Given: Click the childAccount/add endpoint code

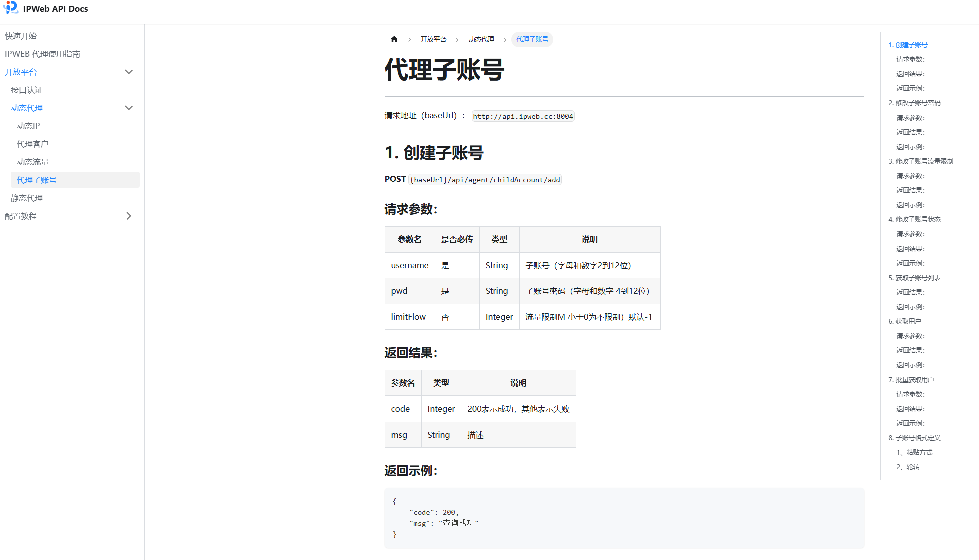Looking at the screenshot, I should tap(485, 180).
